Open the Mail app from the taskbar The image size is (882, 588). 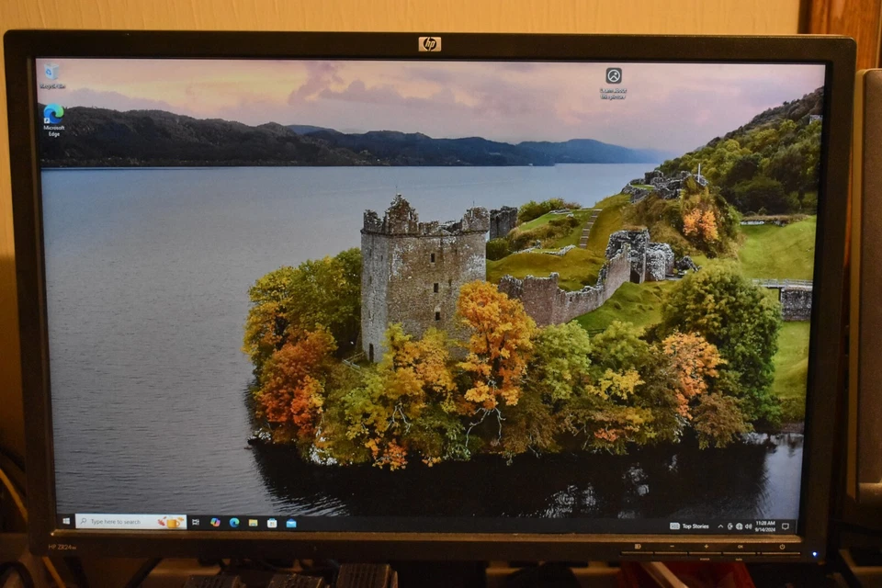point(291,521)
